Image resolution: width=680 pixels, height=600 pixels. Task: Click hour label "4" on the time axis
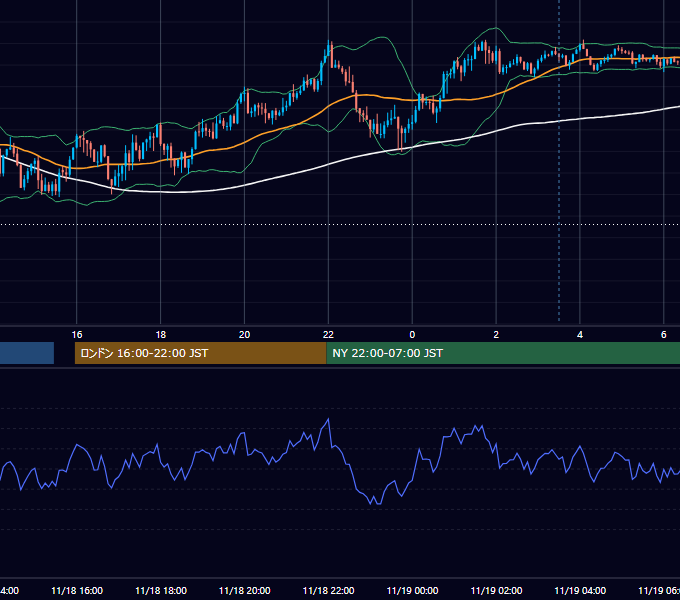tap(580, 334)
